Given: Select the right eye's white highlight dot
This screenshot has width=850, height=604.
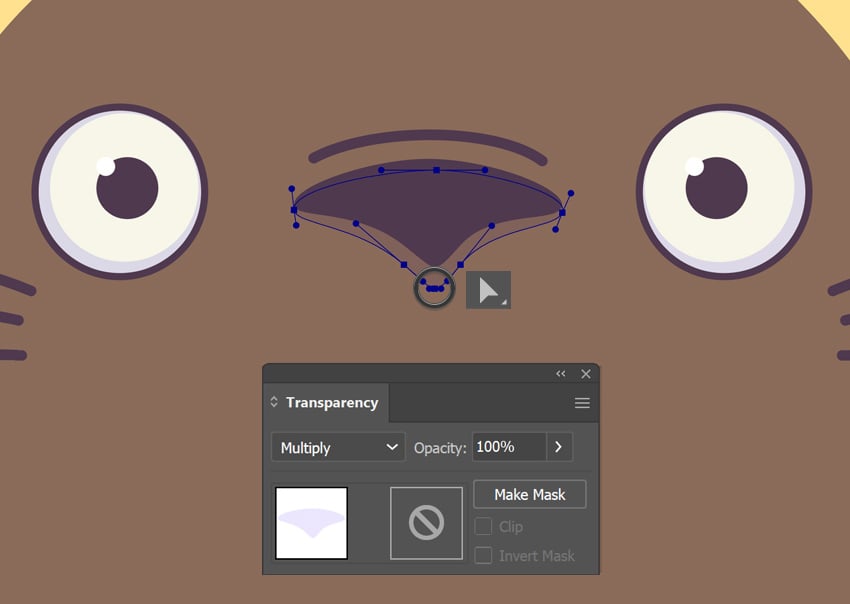Looking at the screenshot, I should point(694,166).
